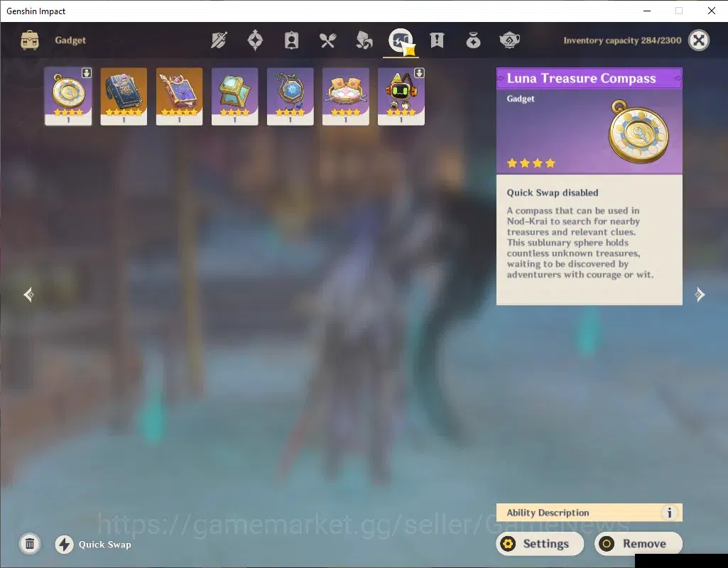Open the Ability Description panel
728x568 pixels.
pyautogui.click(x=590, y=513)
